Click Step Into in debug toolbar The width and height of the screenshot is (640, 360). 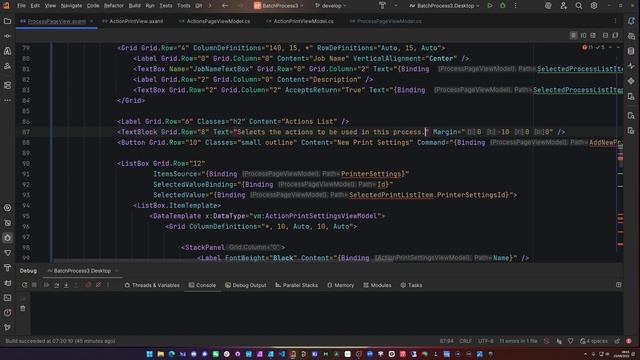click(66, 285)
